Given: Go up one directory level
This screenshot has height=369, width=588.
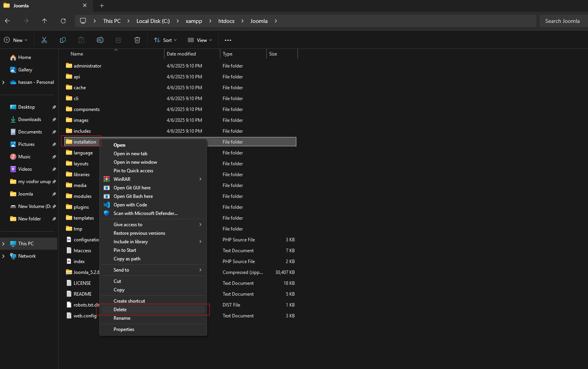Looking at the screenshot, I should point(45,21).
